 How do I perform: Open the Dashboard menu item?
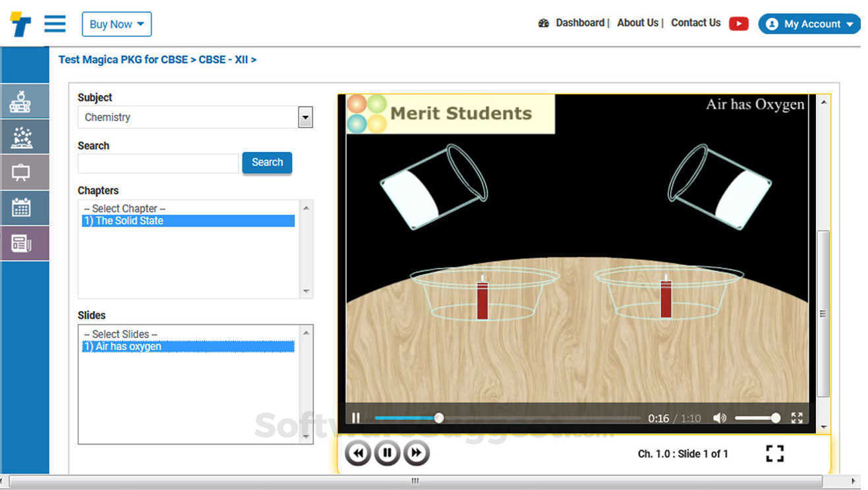click(580, 22)
